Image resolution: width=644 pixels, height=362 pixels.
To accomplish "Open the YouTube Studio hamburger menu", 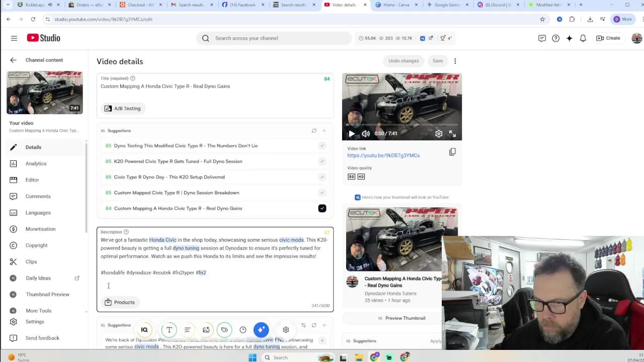I will tap(14, 38).
